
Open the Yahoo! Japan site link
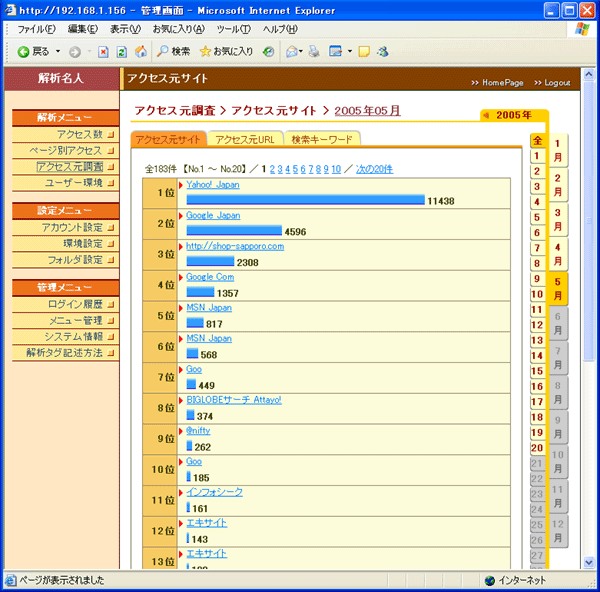click(213, 185)
